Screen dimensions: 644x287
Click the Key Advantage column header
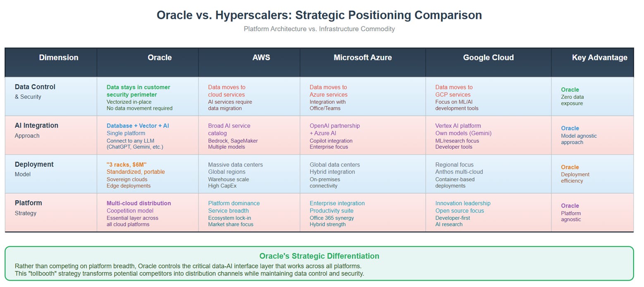point(599,57)
